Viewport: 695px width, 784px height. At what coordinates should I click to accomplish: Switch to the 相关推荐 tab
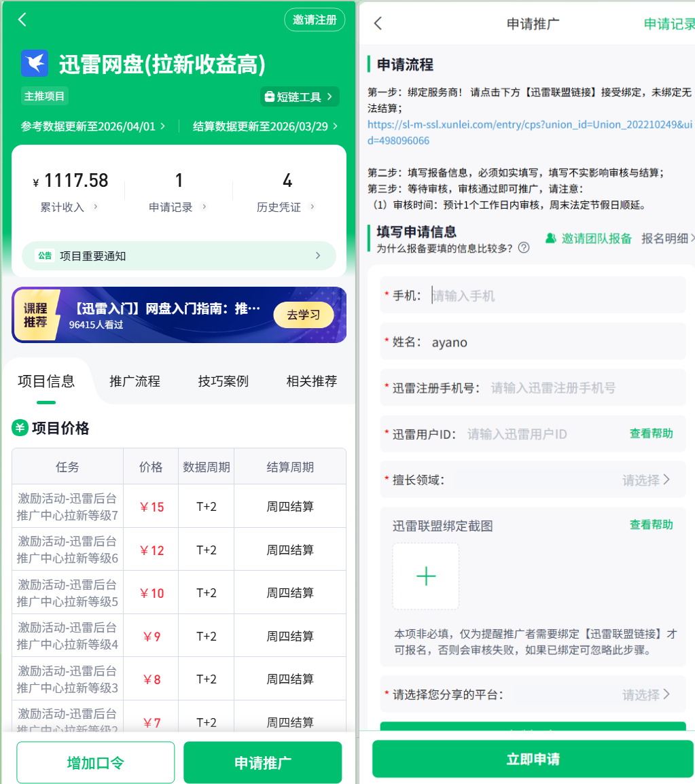[x=312, y=382]
